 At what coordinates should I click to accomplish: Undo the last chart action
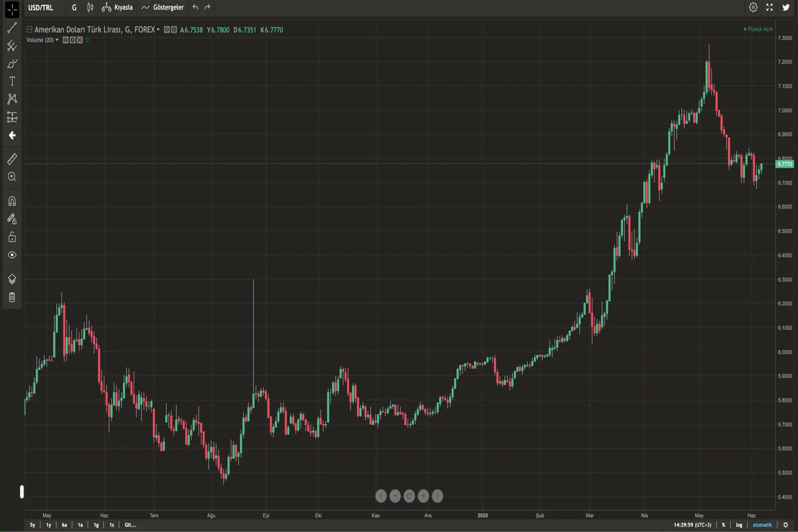point(196,7)
